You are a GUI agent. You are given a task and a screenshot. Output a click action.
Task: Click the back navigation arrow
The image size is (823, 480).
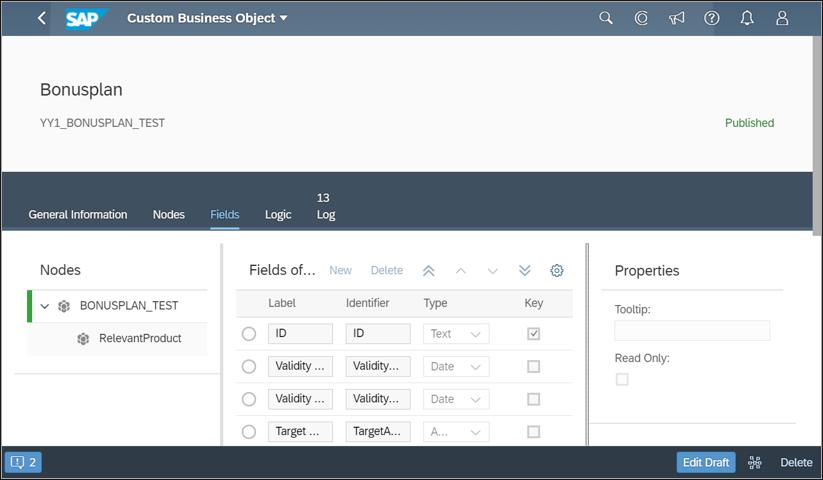tap(41, 18)
